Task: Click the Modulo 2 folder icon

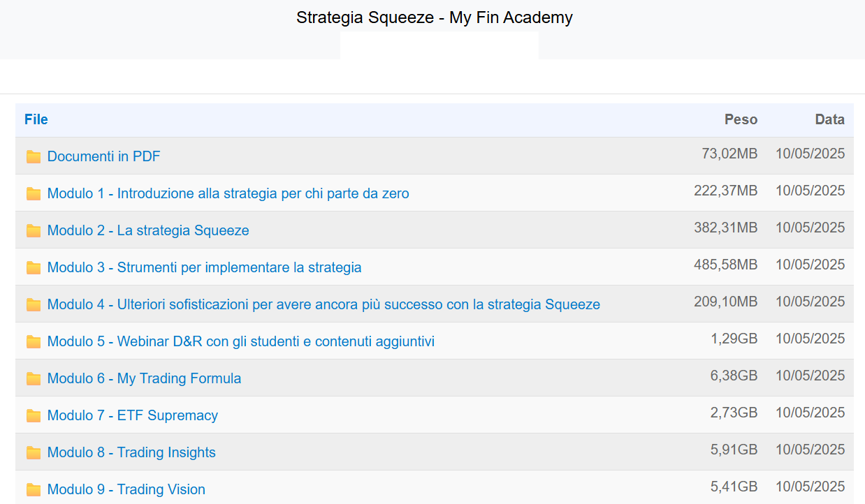Action: pyautogui.click(x=34, y=230)
